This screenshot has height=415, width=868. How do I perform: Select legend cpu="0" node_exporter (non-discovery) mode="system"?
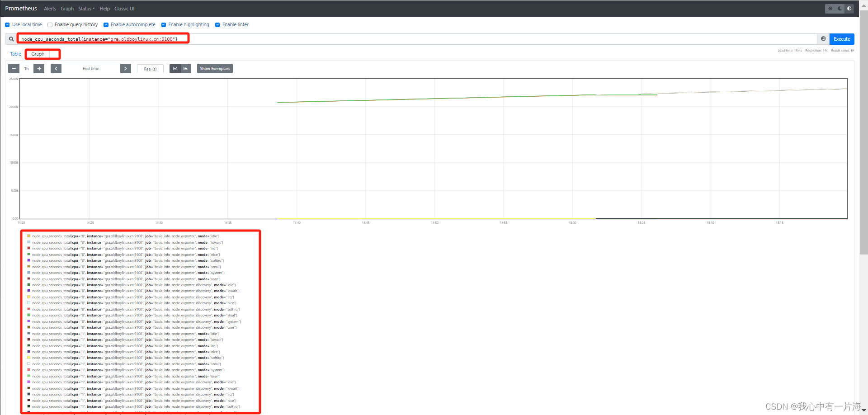(x=126, y=273)
